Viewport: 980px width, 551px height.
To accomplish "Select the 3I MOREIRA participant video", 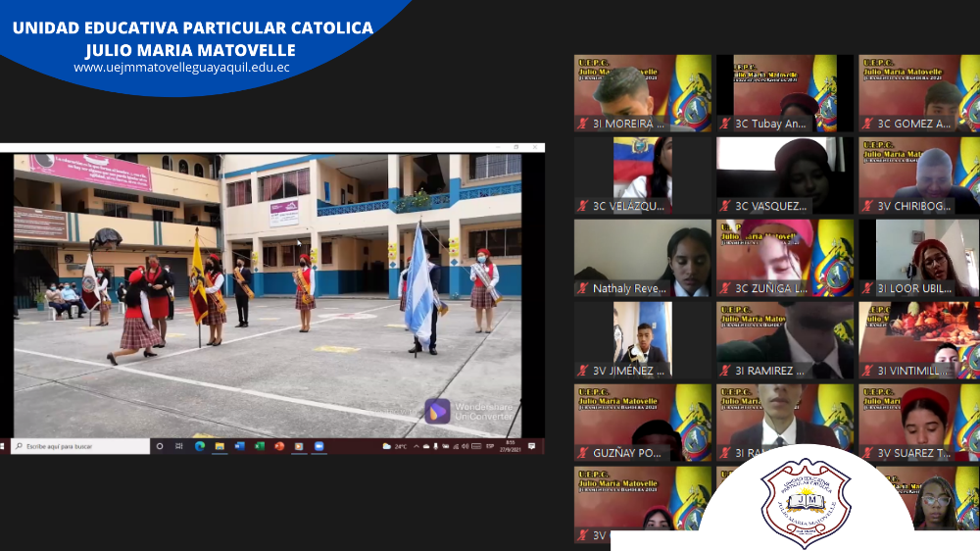I will [643, 93].
